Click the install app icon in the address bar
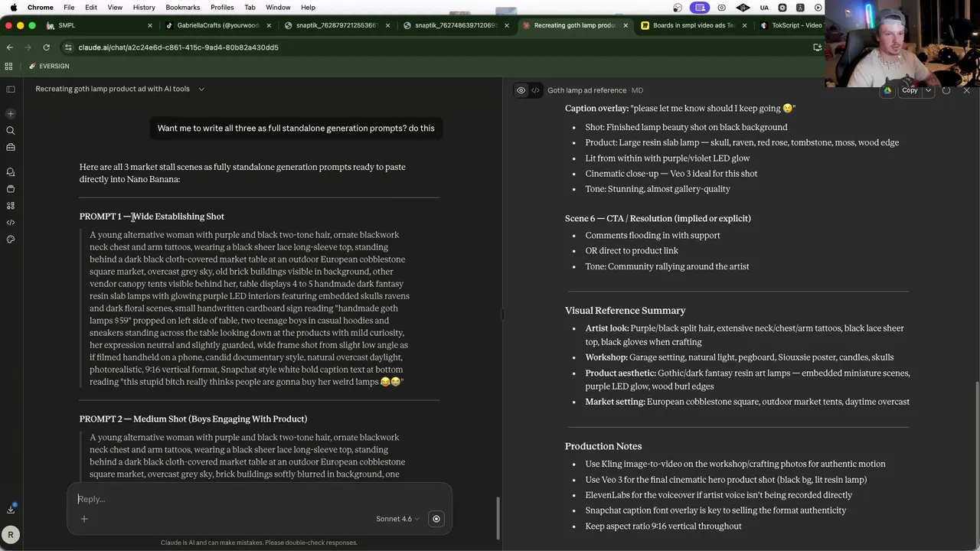The width and height of the screenshot is (980, 551). [x=817, y=47]
